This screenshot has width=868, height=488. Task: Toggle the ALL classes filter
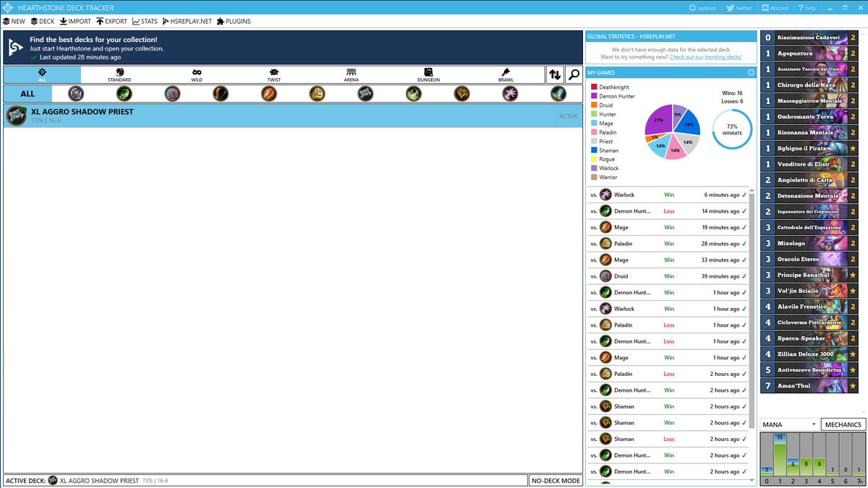[x=27, y=93]
